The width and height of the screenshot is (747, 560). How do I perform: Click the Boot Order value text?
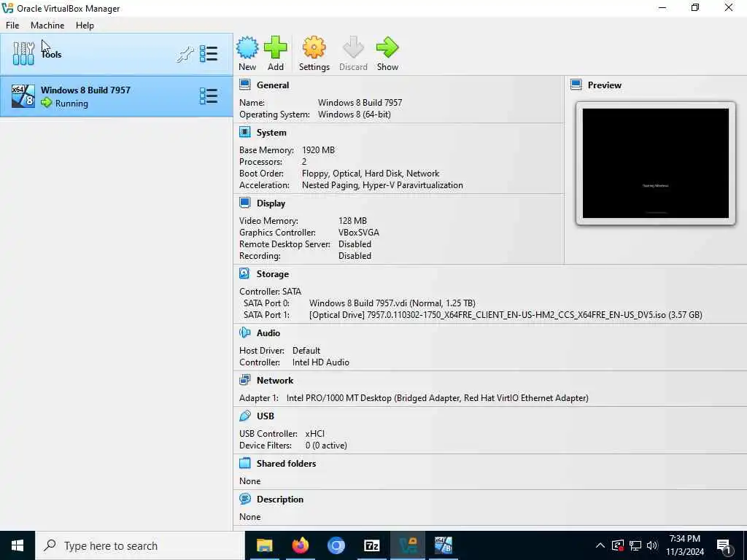click(x=371, y=174)
